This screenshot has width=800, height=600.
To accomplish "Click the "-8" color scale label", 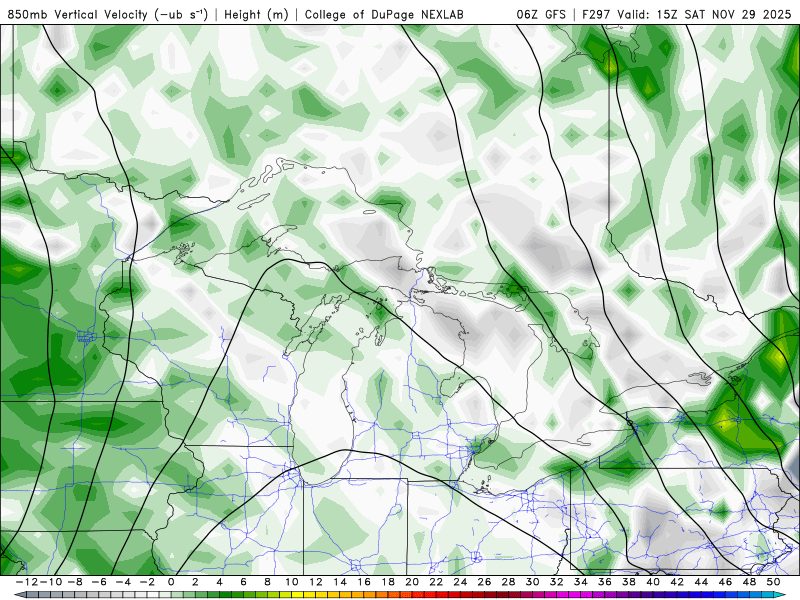I will [x=75, y=582].
